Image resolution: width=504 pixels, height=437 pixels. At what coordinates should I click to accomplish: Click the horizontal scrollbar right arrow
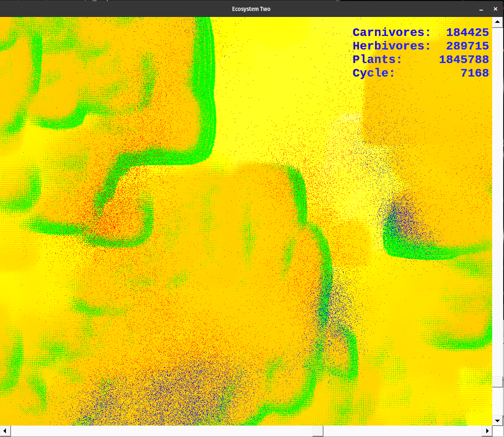(x=488, y=431)
